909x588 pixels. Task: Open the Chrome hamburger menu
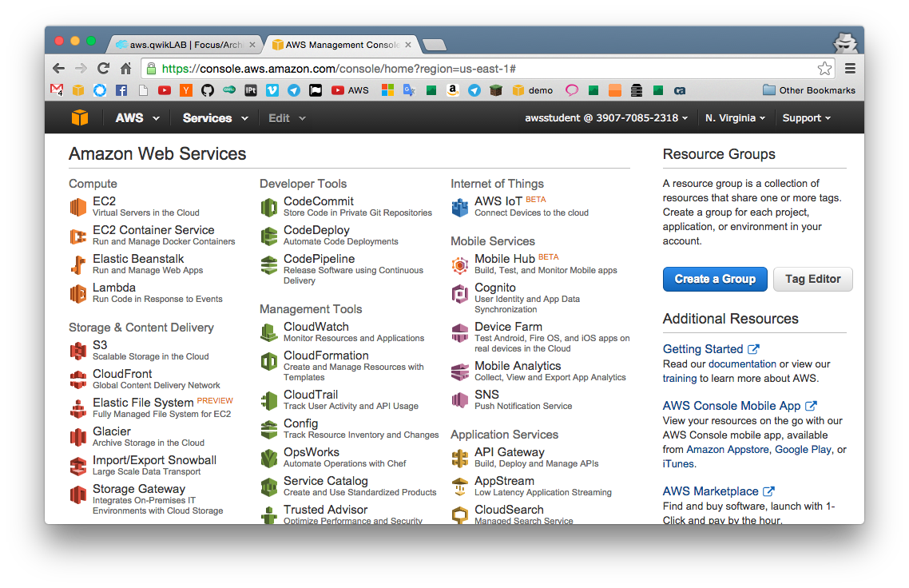pyautogui.click(x=850, y=69)
